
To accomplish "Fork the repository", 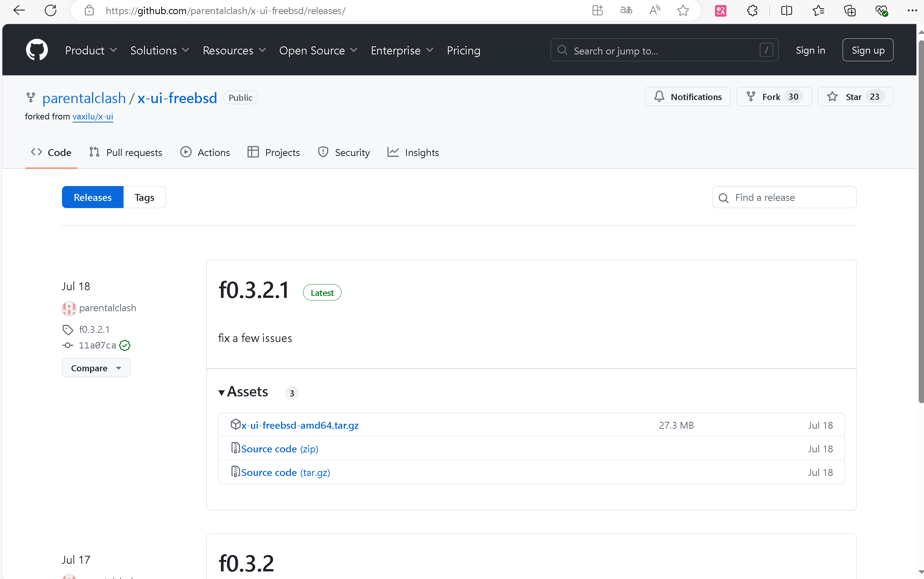I will (x=774, y=97).
